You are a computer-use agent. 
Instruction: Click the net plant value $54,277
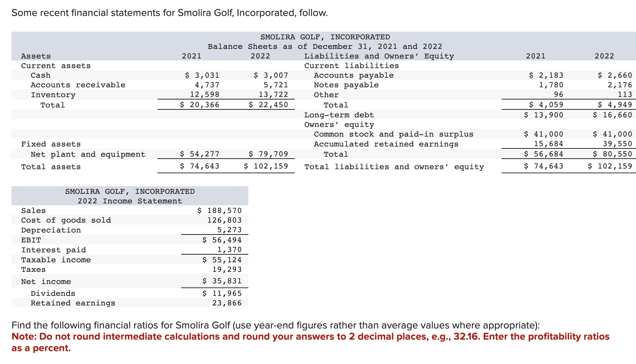pyautogui.click(x=200, y=154)
